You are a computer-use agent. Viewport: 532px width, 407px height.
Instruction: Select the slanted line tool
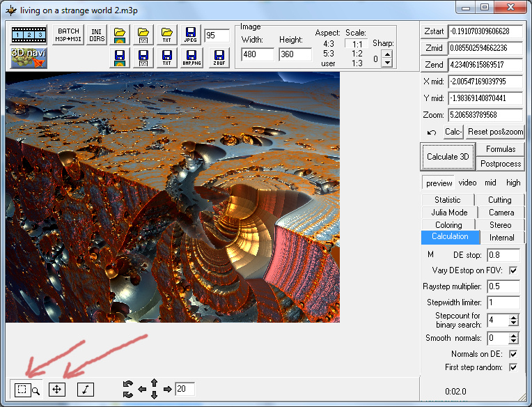pyautogui.click(x=86, y=390)
